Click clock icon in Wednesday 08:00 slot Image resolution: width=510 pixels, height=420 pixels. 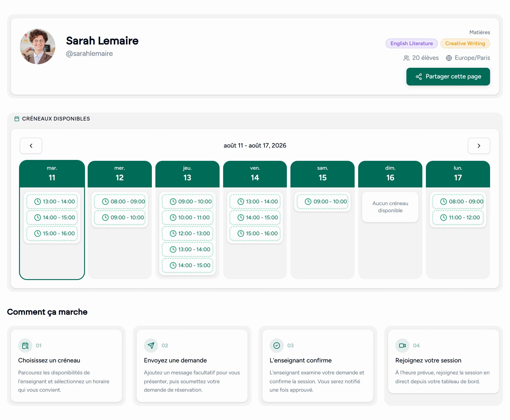coord(105,202)
